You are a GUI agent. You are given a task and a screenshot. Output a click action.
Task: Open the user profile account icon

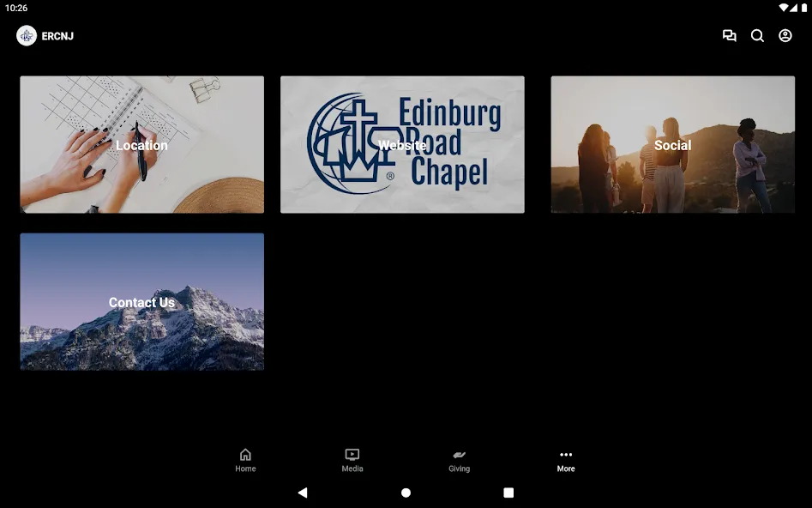click(x=785, y=35)
